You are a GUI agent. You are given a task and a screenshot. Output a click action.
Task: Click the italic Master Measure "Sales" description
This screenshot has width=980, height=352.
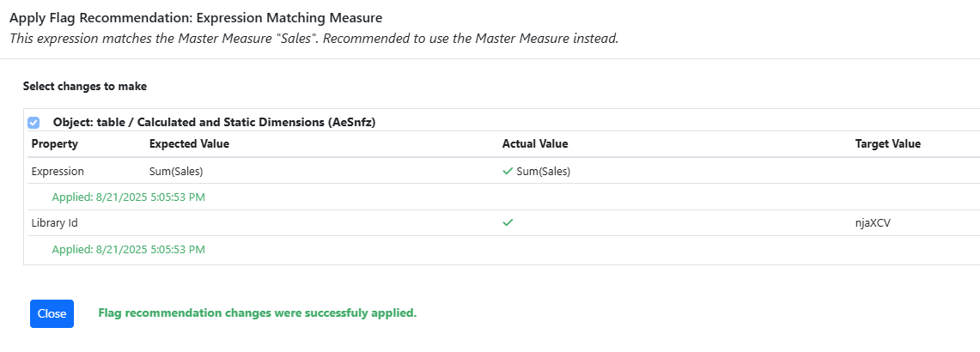click(x=313, y=39)
